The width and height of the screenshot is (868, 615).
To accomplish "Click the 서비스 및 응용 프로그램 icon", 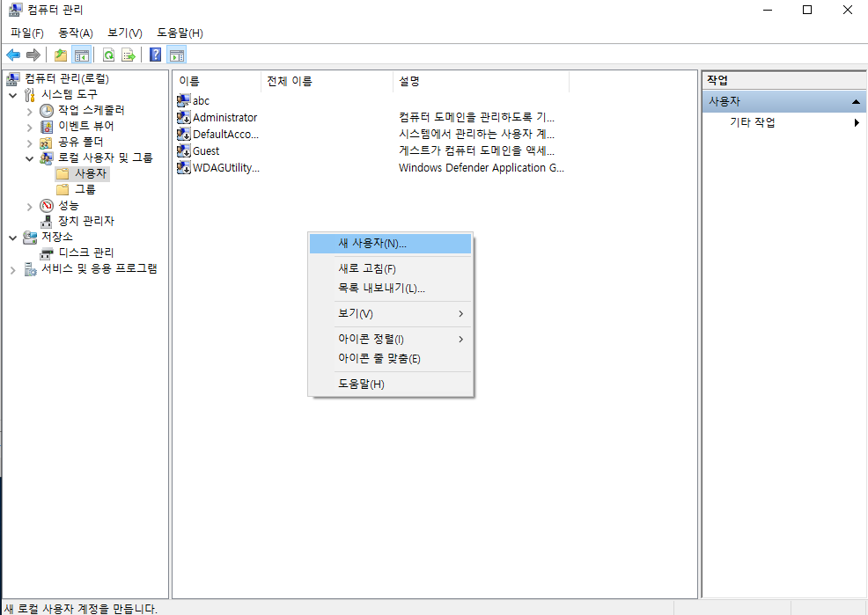I will pos(30,269).
